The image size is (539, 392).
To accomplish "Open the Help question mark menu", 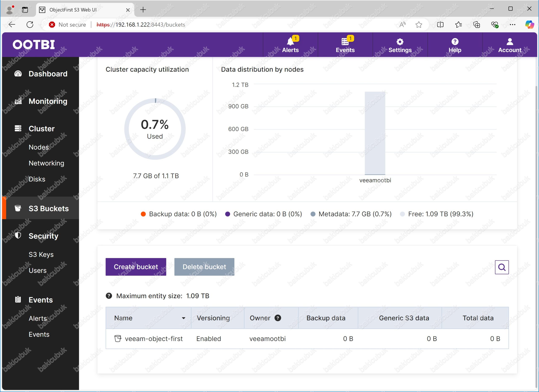I will 455,45.
